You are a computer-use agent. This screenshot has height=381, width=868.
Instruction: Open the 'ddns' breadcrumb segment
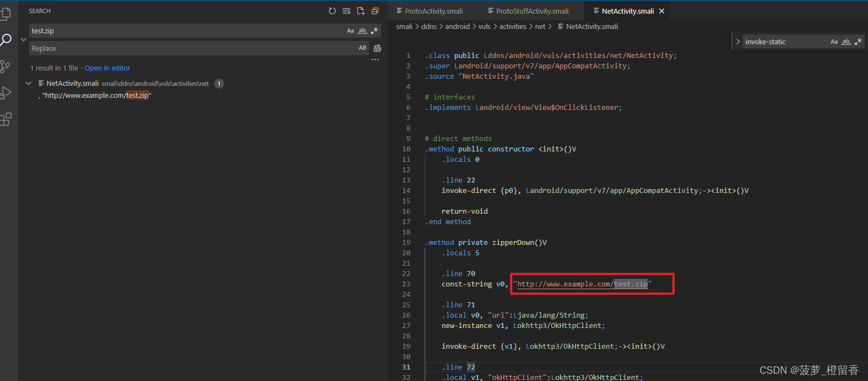click(429, 27)
